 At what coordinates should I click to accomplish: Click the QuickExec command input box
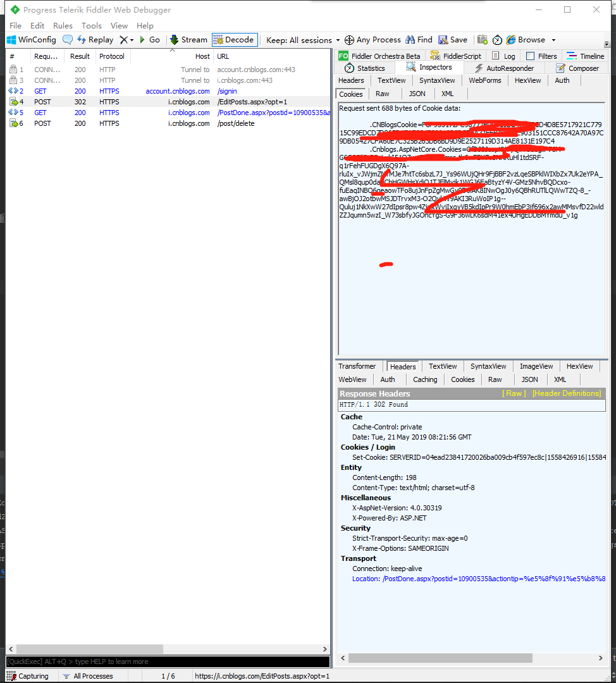coord(168,661)
